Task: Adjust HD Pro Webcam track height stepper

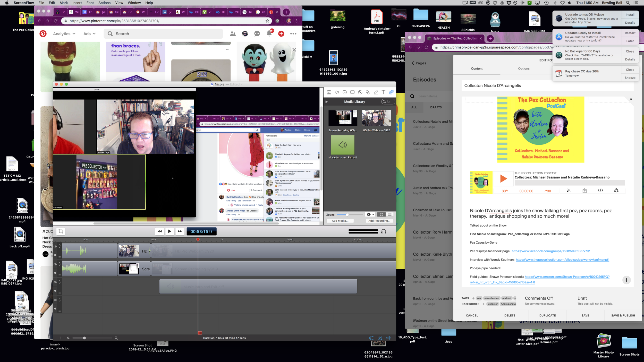Action: [60, 246]
